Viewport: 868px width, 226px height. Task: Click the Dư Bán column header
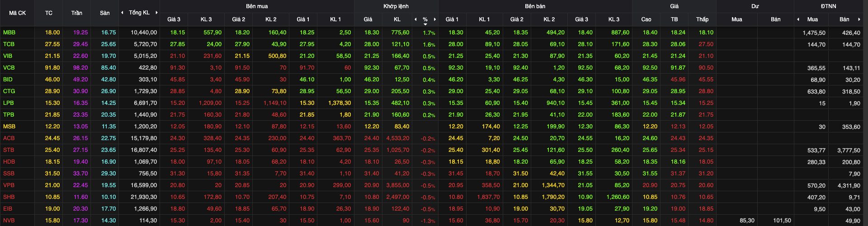[776, 19]
